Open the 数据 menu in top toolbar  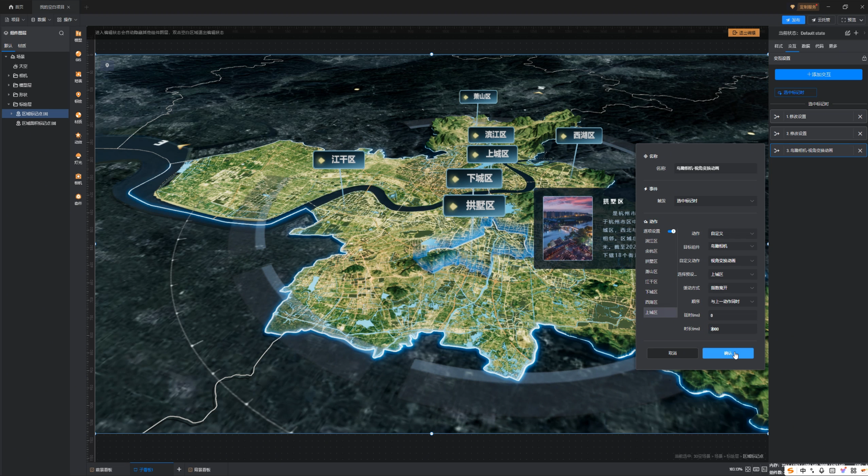coord(41,20)
